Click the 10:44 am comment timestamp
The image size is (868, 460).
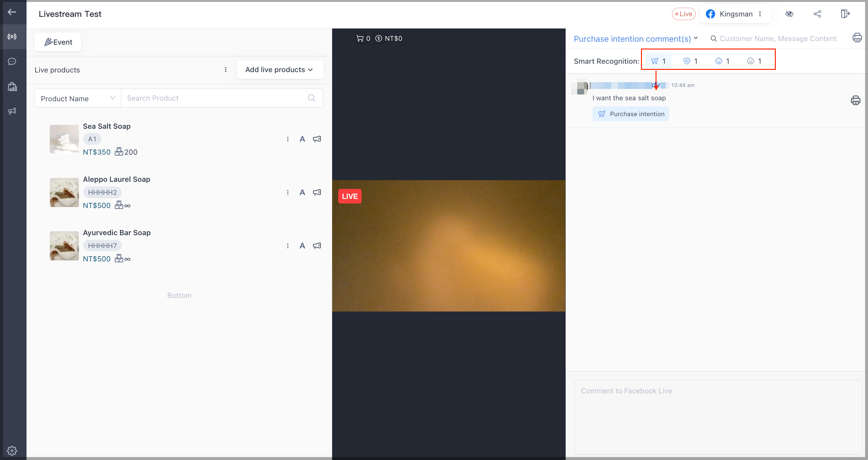(683, 85)
